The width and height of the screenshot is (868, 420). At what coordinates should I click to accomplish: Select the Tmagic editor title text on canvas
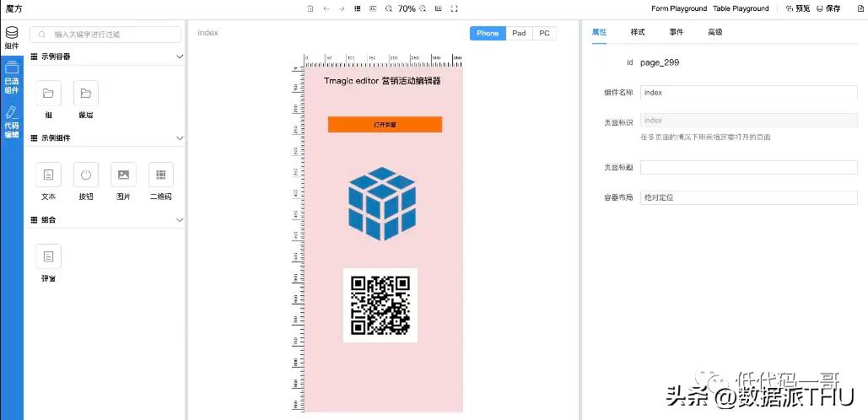pos(382,81)
